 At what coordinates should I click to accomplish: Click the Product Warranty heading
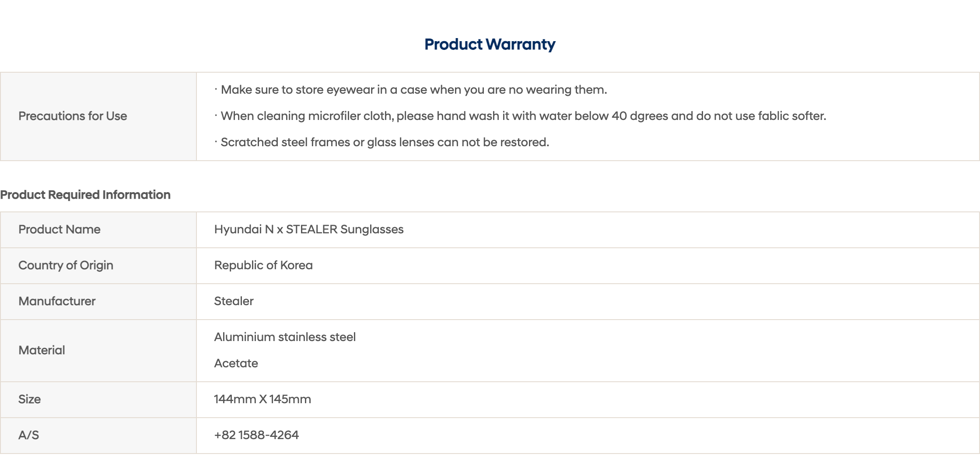(x=490, y=44)
